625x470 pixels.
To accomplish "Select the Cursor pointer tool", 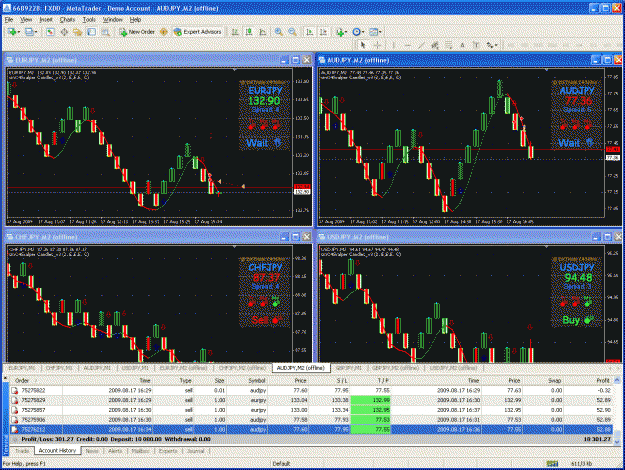I will pyautogui.click(x=362, y=45).
